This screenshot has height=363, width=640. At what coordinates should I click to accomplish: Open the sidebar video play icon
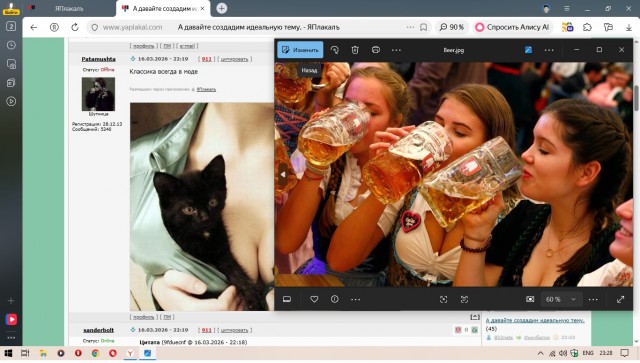pos(11,101)
